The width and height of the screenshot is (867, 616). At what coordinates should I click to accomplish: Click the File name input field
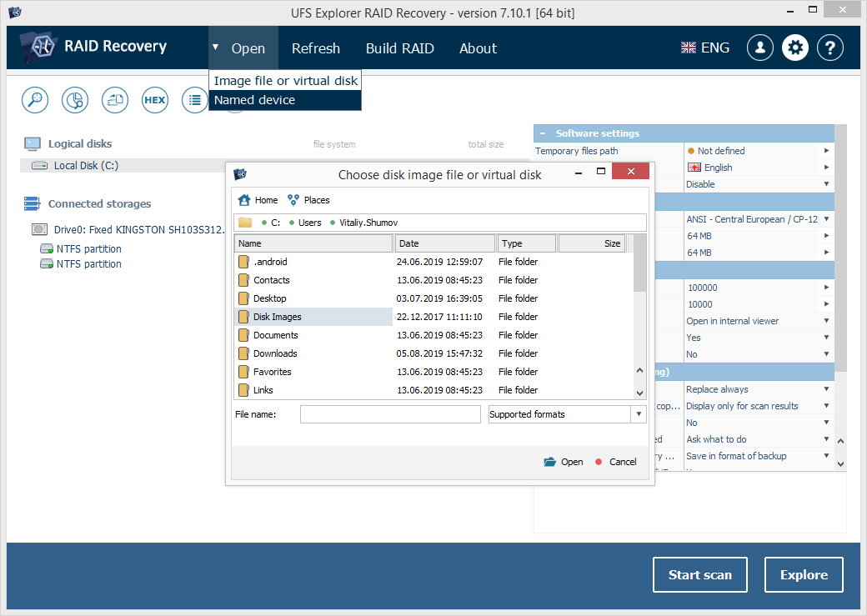[x=390, y=414]
